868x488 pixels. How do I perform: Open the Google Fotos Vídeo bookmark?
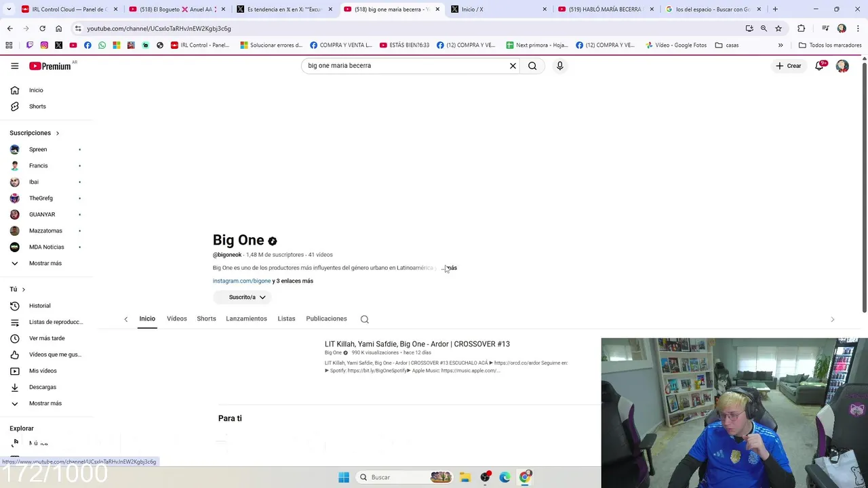[676, 45]
